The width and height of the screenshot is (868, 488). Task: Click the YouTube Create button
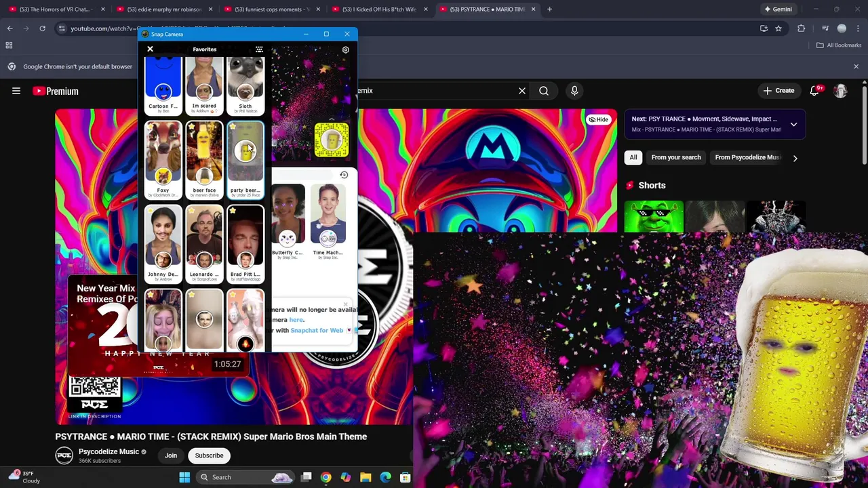click(x=778, y=90)
